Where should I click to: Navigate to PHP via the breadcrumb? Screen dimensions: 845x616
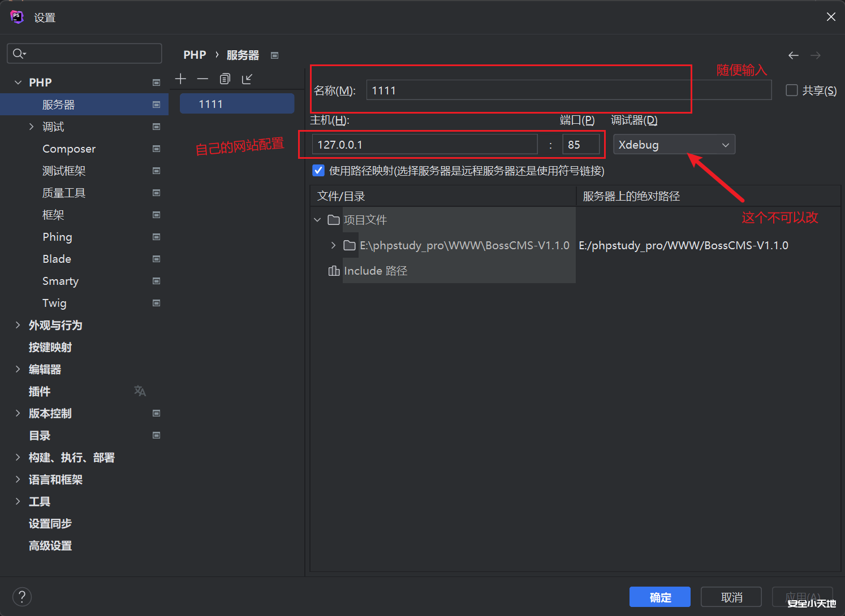tap(195, 54)
